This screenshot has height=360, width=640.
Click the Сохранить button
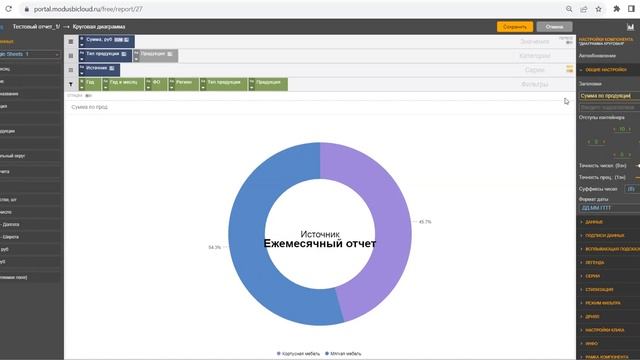pyautogui.click(x=515, y=27)
